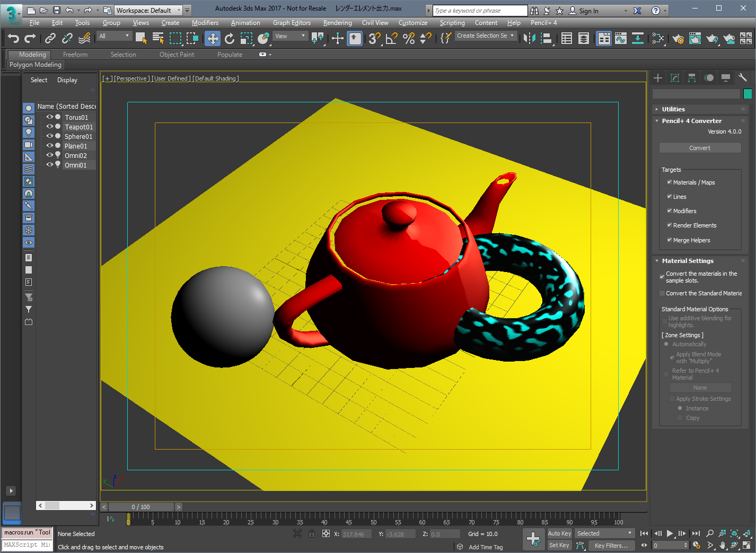This screenshot has height=553, width=756.
Task: Toggle the Angle Snap icon
Action: pos(391,38)
